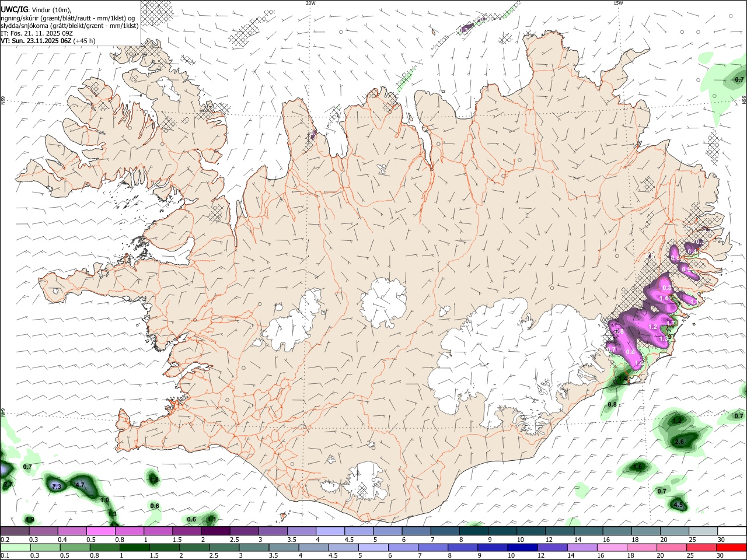Pick the crimson rain swatch starting at 25

(x=701, y=547)
